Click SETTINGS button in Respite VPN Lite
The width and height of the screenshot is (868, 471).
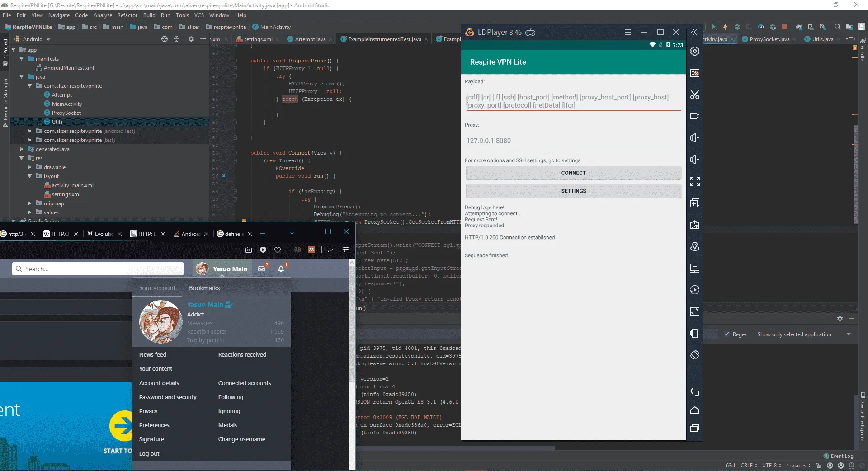pyautogui.click(x=573, y=191)
